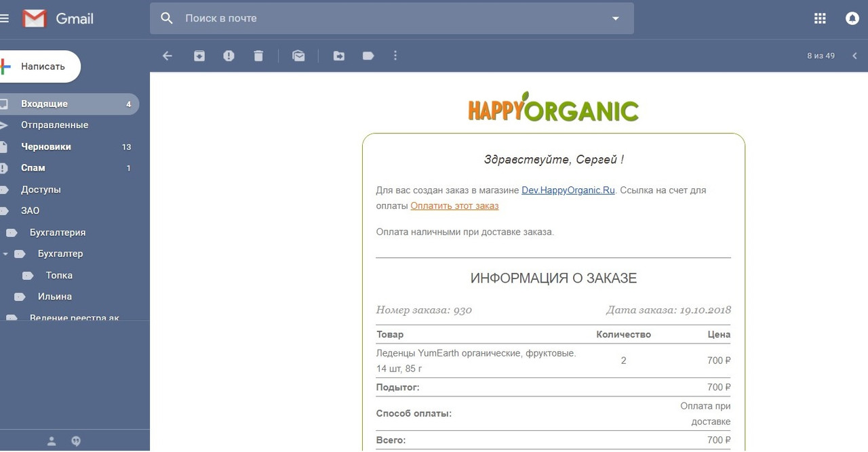868x452 pixels.
Task: Open contacts person icon at sidebar bottom
Action: (x=52, y=441)
